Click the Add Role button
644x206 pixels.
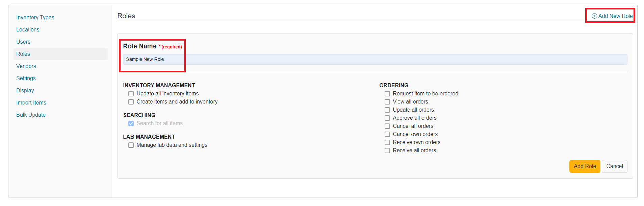coord(585,166)
